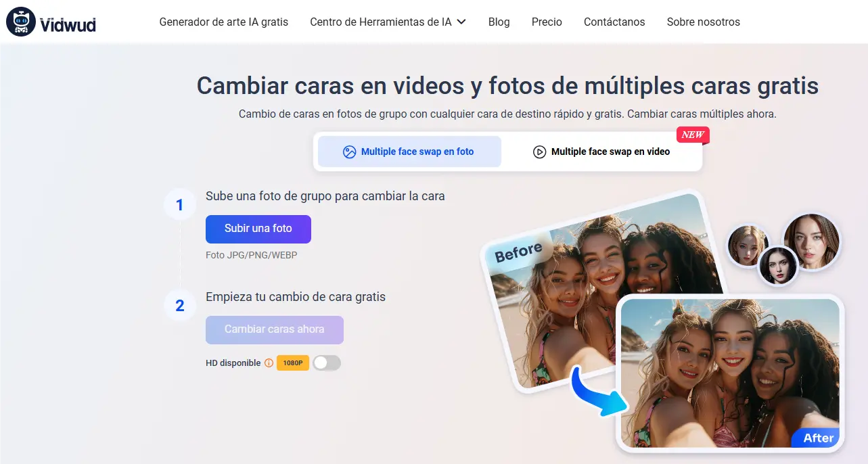This screenshot has height=464, width=868.
Task: Click the Vidwud robot logo icon
Action: [20, 22]
